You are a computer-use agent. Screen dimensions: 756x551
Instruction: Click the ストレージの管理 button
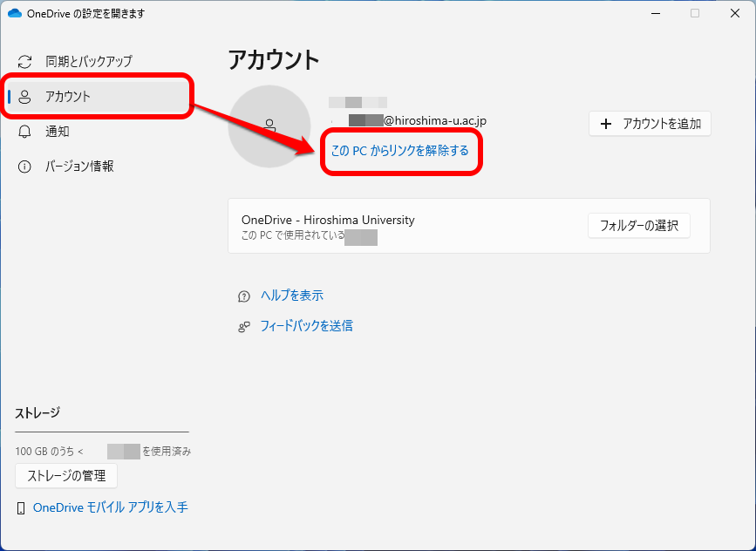(x=66, y=476)
